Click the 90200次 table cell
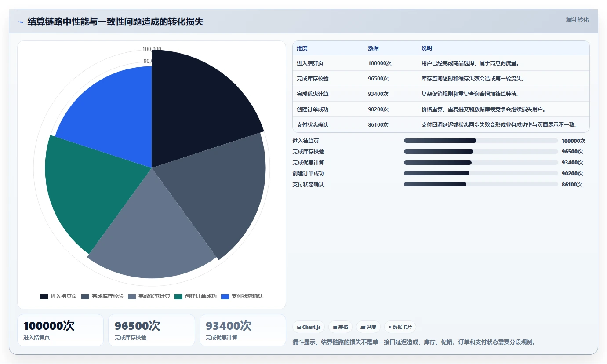 coord(378,109)
